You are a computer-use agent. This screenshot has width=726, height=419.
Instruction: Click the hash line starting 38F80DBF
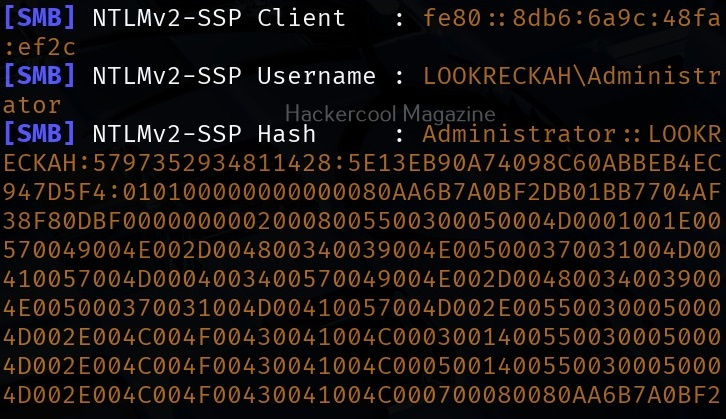tap(362, 218)
